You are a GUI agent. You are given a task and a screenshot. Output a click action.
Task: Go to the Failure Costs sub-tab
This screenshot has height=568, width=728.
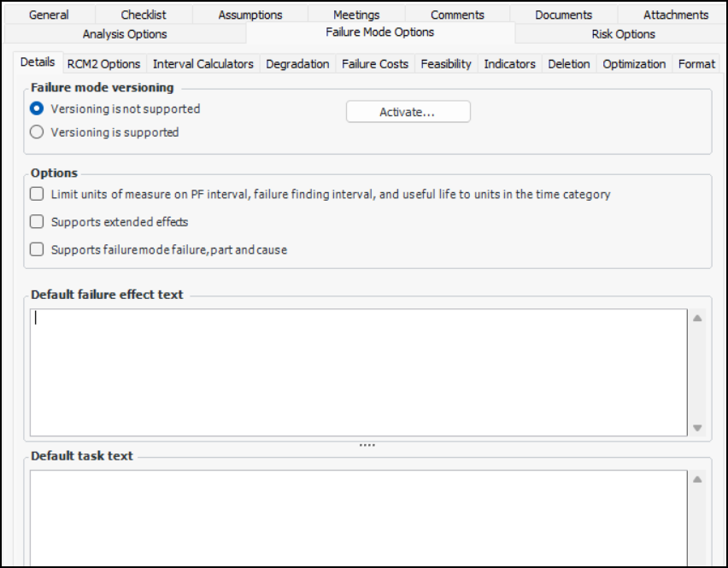coord(374,63)
